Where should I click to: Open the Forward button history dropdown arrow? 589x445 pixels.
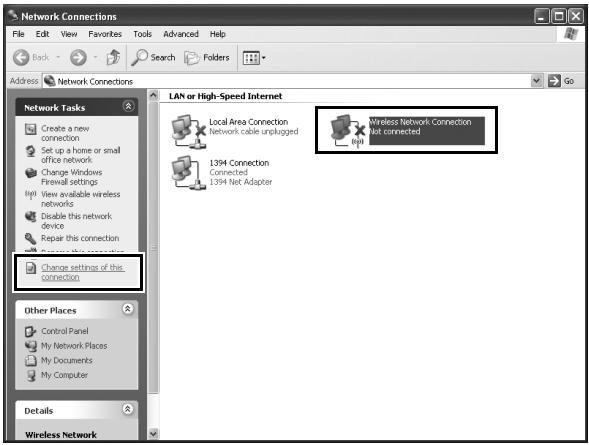pyautogui.click(x=95, y=57)
